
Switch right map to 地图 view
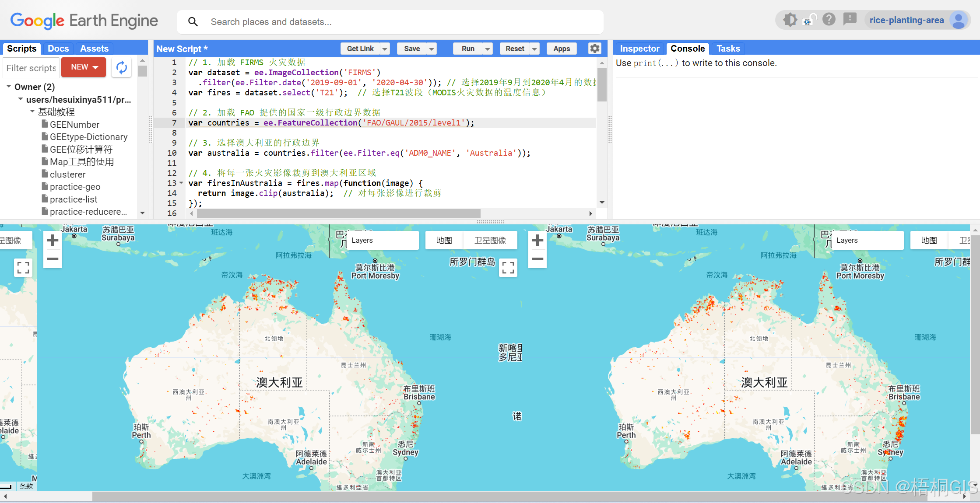point(928,240)
